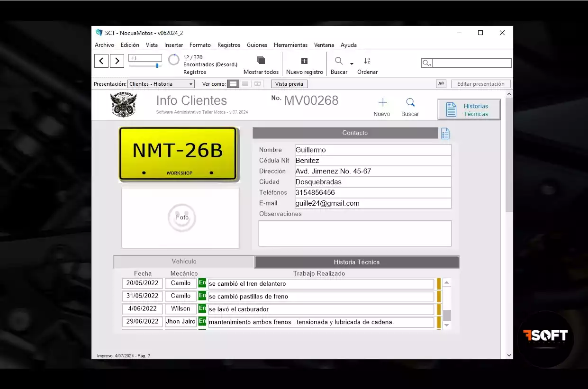
Task: Go to next record arrow
Action: point(117,61)
